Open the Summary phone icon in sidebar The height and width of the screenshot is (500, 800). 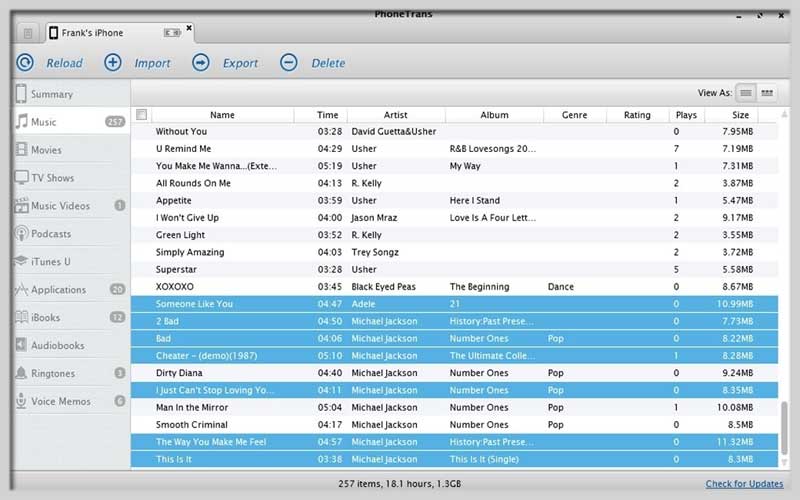(21, 94)
